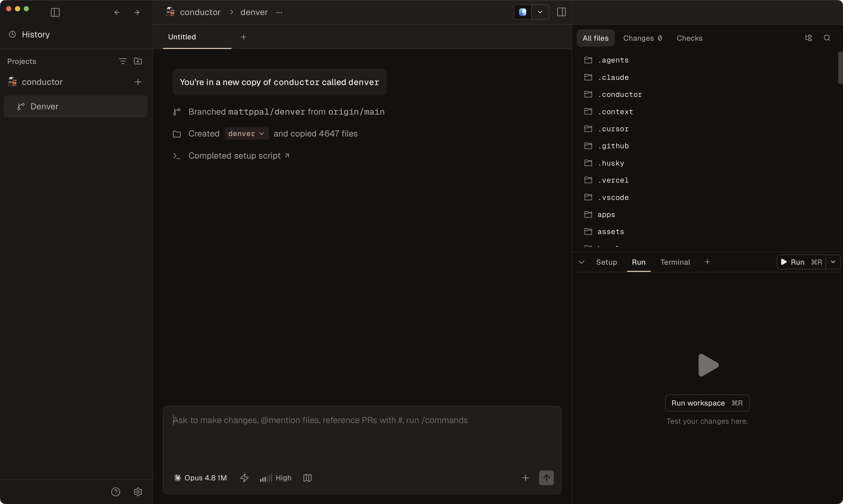Go forward with the right arrow
Viewport: 843px width, 504px height.
coord(137,12)
